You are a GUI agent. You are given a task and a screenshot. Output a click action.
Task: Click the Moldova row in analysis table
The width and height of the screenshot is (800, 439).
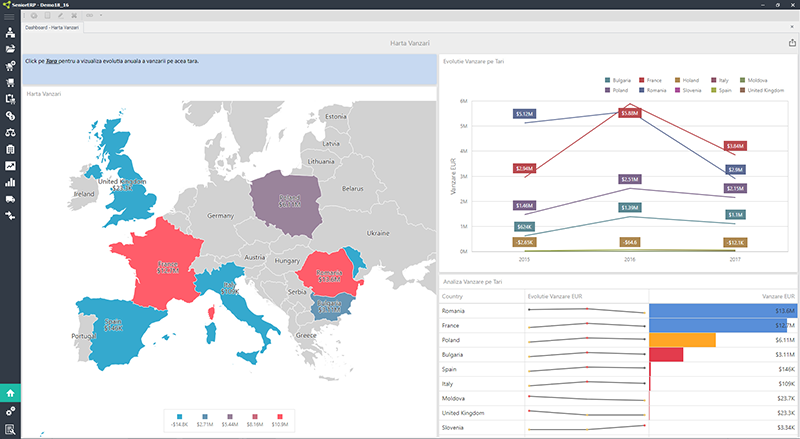click(618, 398)
